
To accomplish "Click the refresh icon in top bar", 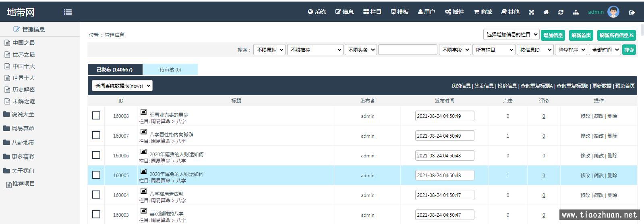I will 561,12.
